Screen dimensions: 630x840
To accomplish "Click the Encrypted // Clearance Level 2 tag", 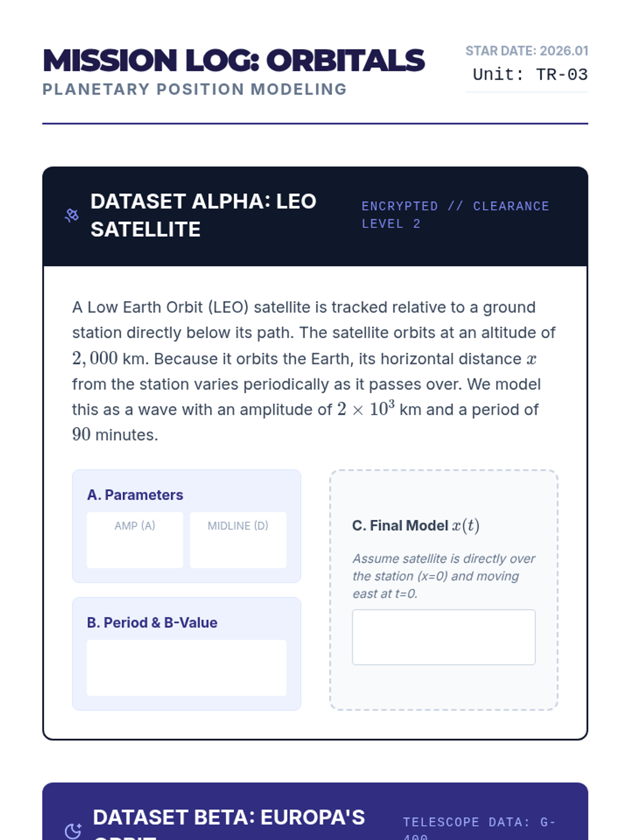I will [x=455, y=215].
